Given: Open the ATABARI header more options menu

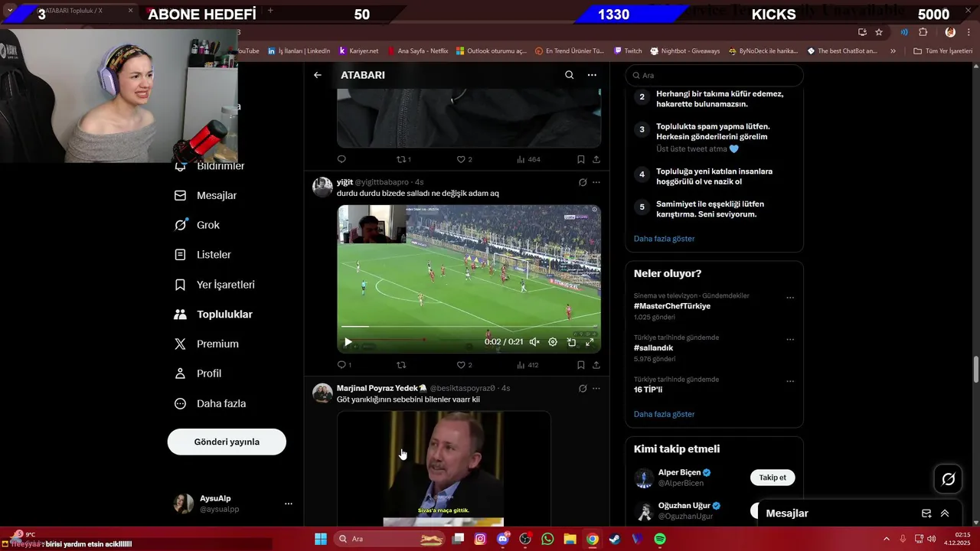Looking at the screenshot, I should (x=592, y=75).
